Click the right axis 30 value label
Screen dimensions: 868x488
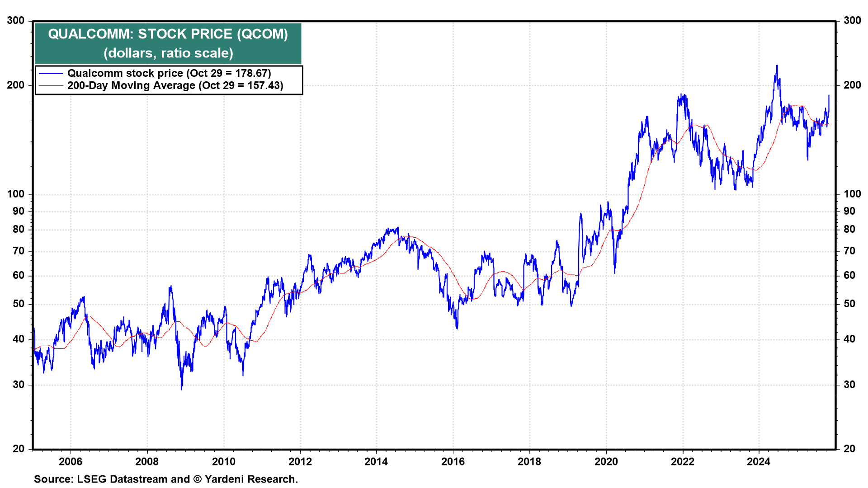[x=849, y=385]
